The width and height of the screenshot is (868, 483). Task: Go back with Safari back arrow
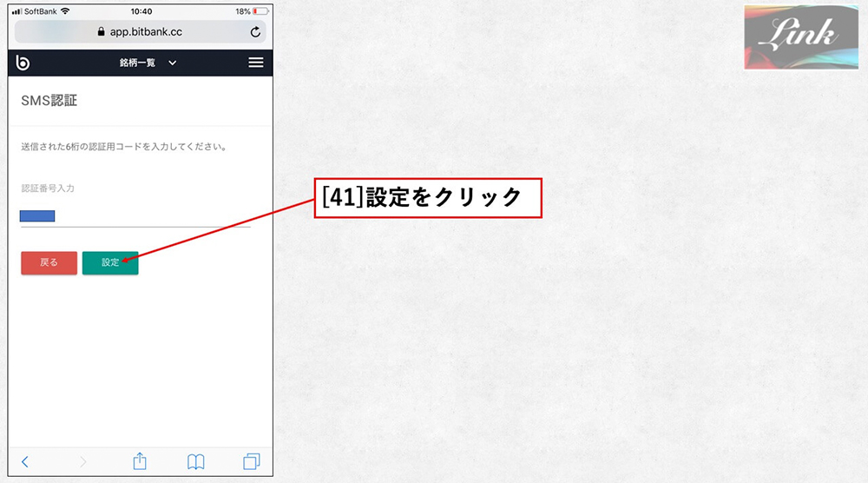(x=25, y=461)
